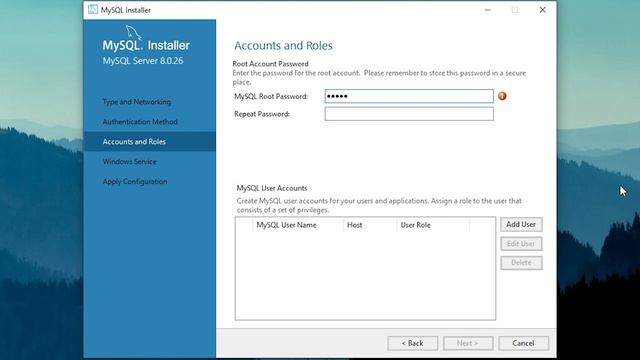
Task: Click the Edit User button
Action: pyautogui.click(x=521, y=244)
